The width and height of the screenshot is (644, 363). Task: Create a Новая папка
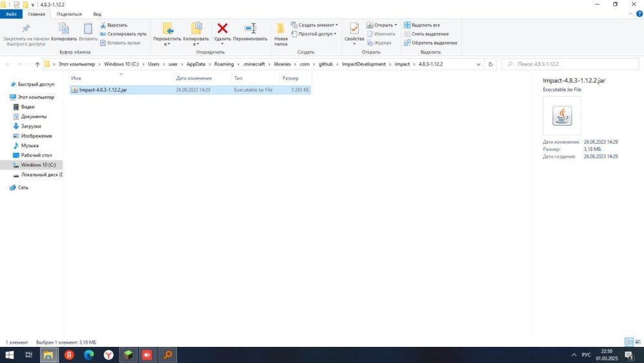pos(281,34)
